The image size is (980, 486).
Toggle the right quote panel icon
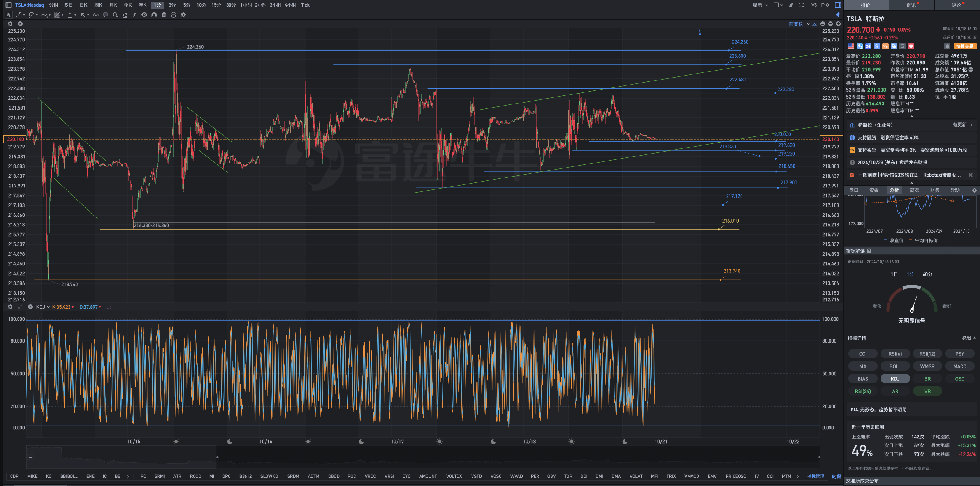pyautogui.click(x=838, y=5)
